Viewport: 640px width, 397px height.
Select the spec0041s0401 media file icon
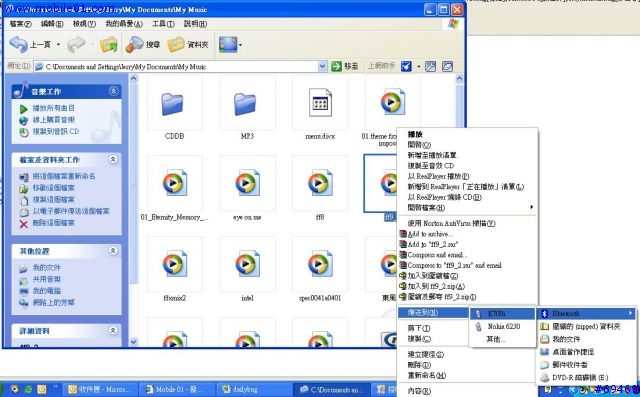(x=320, y=264)
